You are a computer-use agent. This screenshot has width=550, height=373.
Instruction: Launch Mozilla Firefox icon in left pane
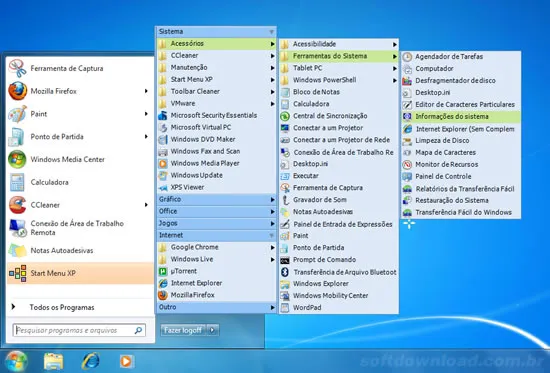coord(18,91)
